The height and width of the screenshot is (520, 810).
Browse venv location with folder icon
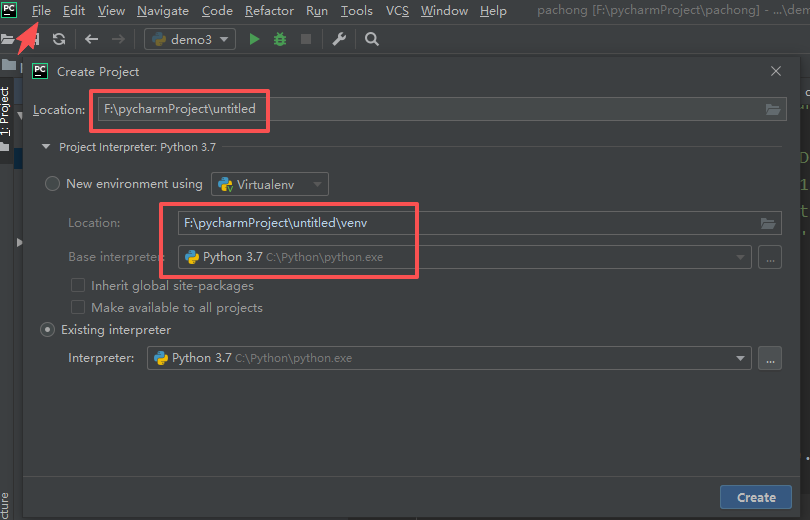(768, 223)
